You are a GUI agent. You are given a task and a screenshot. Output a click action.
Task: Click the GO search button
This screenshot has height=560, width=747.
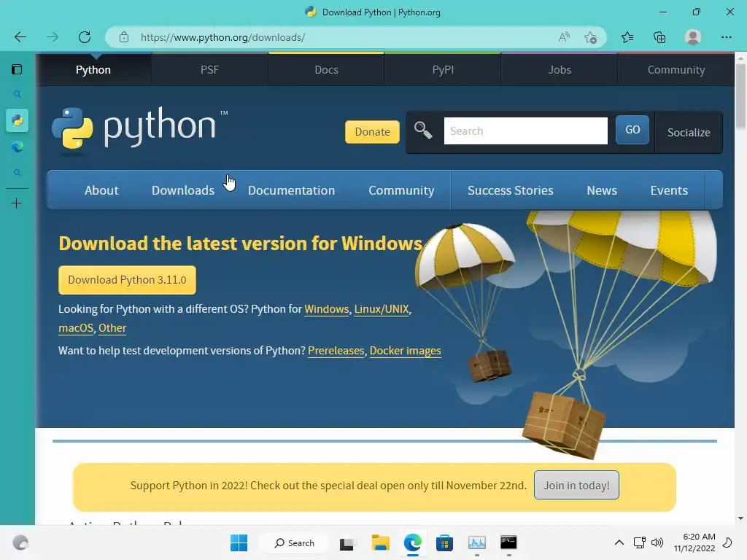[x=632, y=130]
